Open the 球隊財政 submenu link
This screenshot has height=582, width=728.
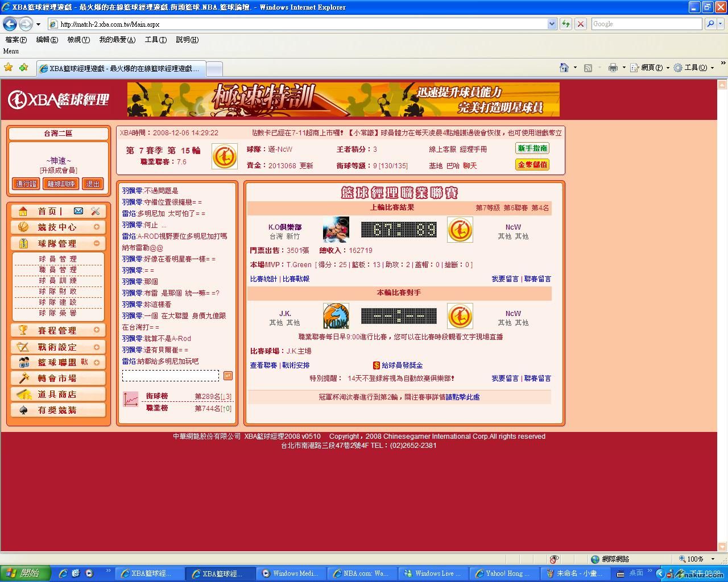pos(57,292)
